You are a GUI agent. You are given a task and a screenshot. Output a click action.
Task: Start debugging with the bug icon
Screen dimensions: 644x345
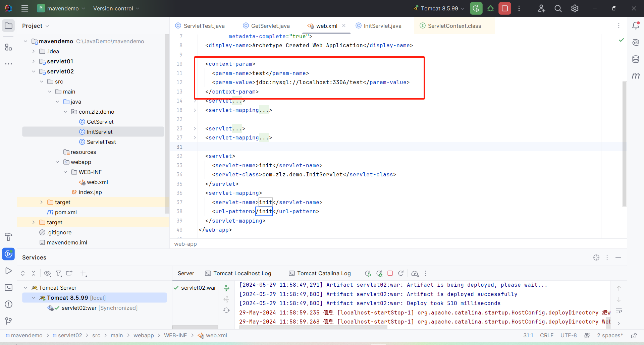490,8
